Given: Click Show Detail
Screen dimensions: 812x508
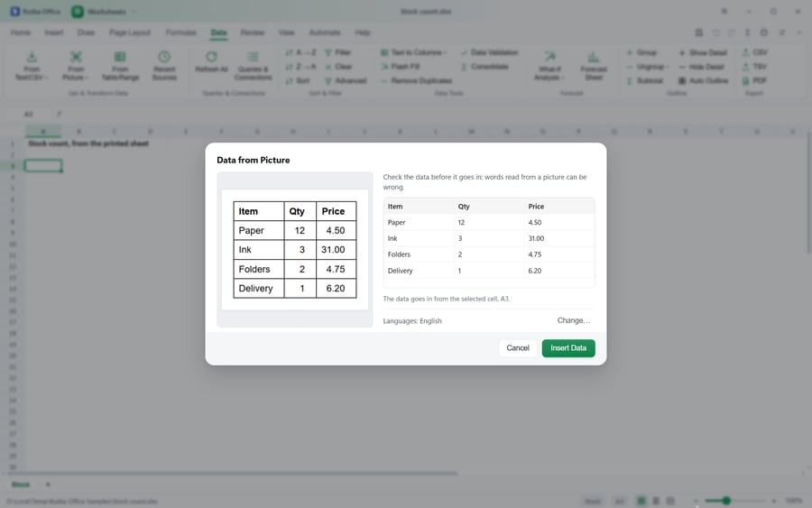Looking at the screenshot, I should tap(703, 52).
